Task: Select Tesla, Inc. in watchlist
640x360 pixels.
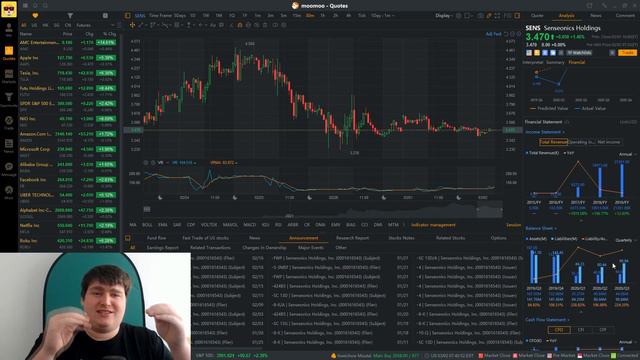Action: click(x=69, y=76)
